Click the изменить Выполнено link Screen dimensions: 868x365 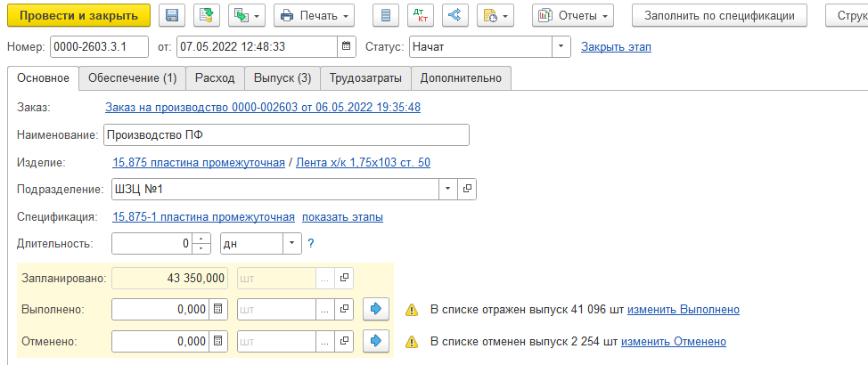pos(684,310)
